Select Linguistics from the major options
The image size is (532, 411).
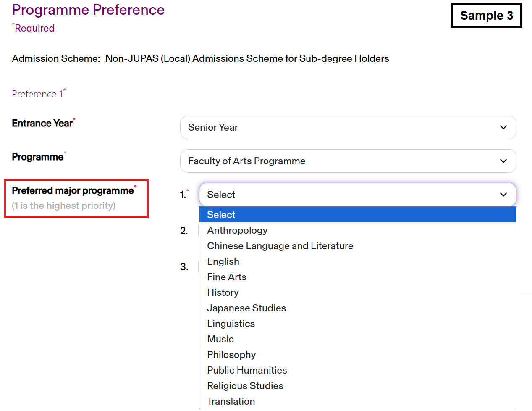(x=231, y=324)
